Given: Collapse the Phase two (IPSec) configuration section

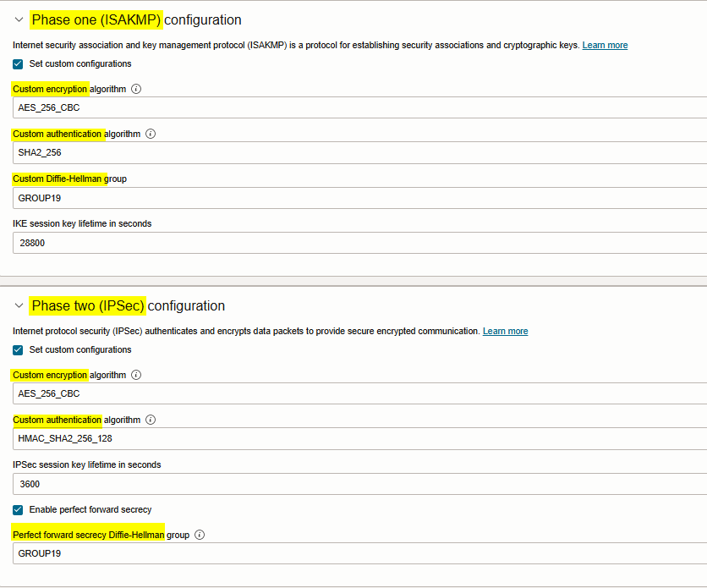Looking at the screenshot, I should point(19,305).
